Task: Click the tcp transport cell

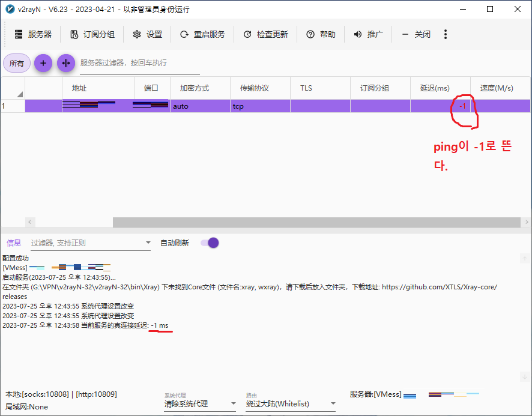Action: [260, 106]
